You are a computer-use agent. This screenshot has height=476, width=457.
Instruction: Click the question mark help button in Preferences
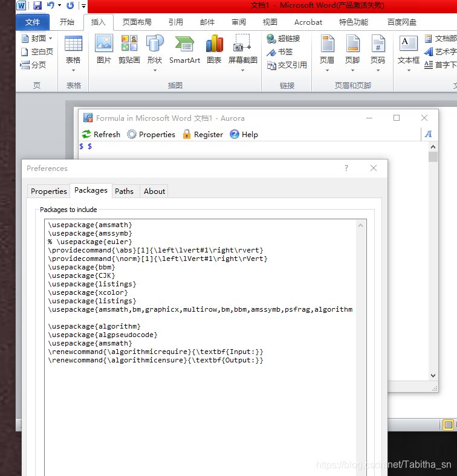tap(346, 168)
